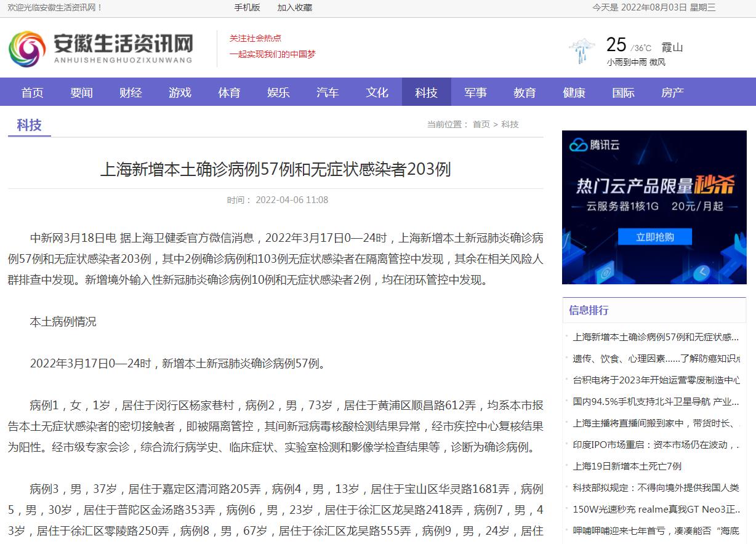Open ranking link 印度IPO市场重启
756x544 pixels.
(x=656, y=444)
